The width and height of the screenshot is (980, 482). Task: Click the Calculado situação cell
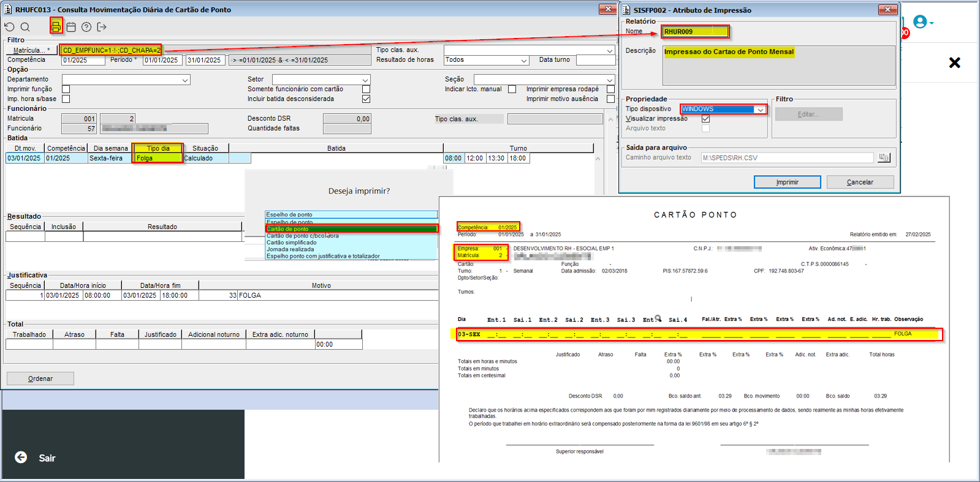(x=206, y=158)
